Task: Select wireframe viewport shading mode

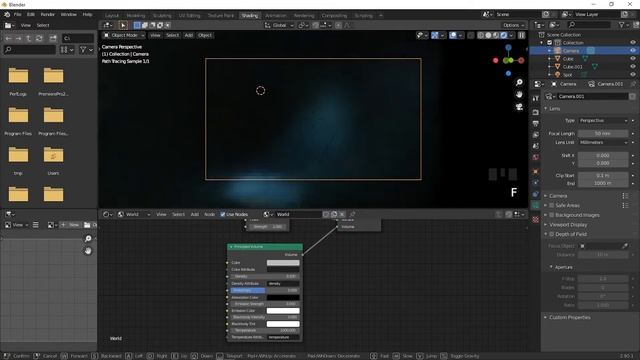Action: [480, 36]
